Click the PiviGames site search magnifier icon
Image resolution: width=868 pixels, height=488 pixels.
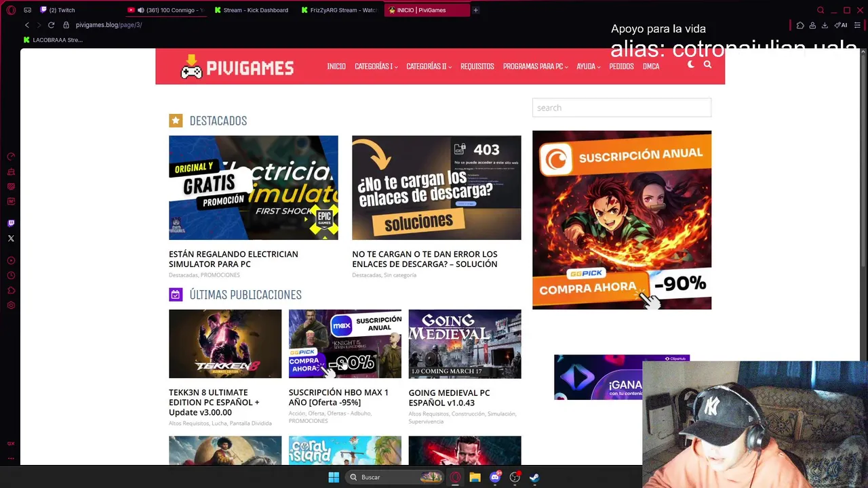pos(707,64)
